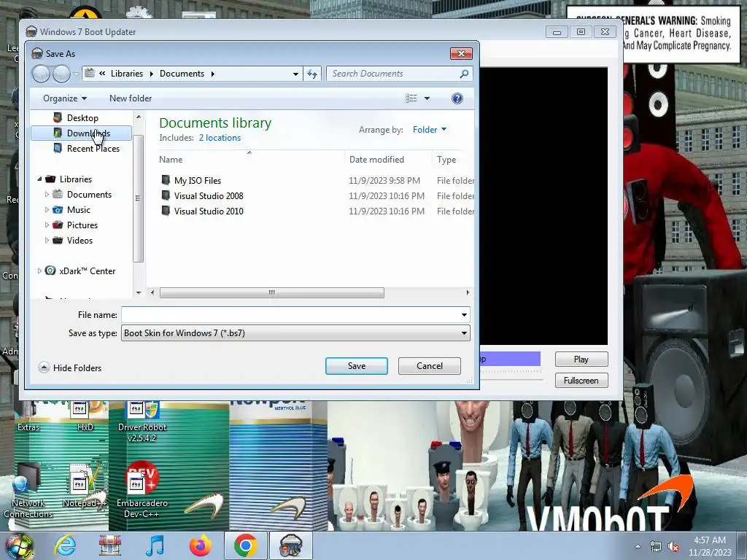Click the search magnifier icon in Search Documents

[x=464, y=74]
